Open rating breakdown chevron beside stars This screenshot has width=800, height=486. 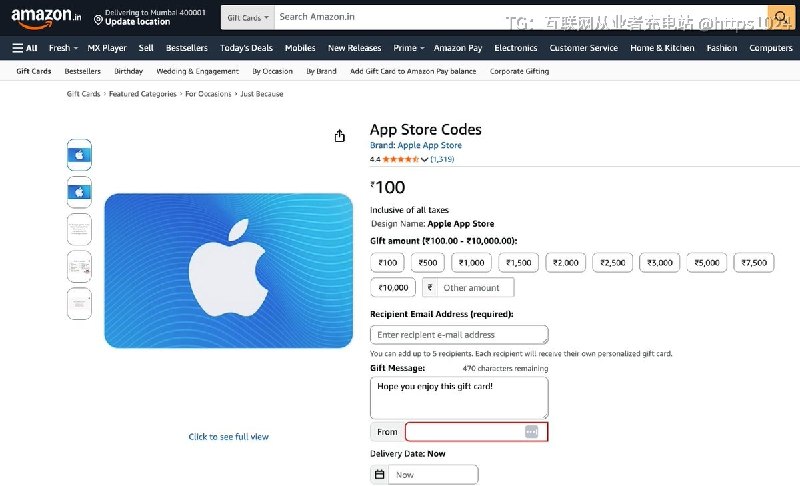[424, 159]
